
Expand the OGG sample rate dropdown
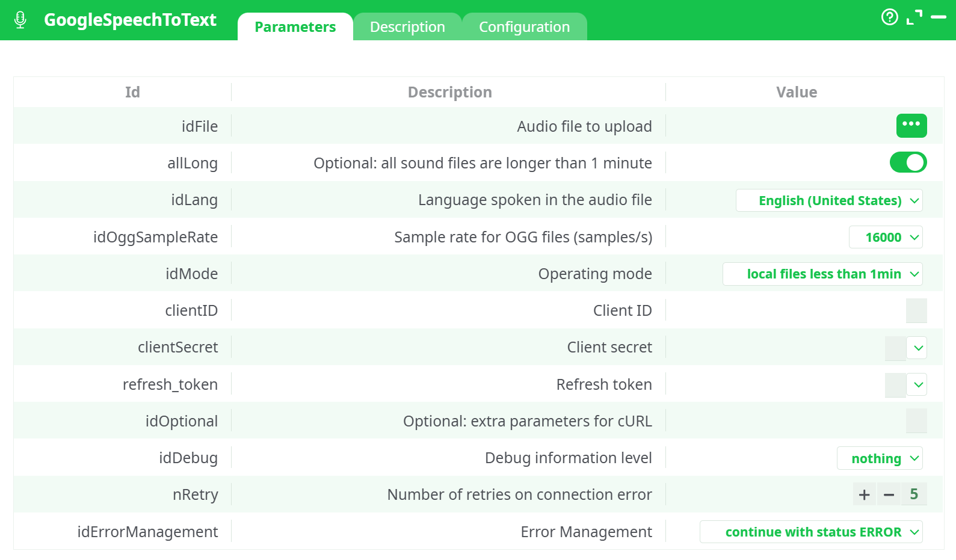click(x=885, y=237)
